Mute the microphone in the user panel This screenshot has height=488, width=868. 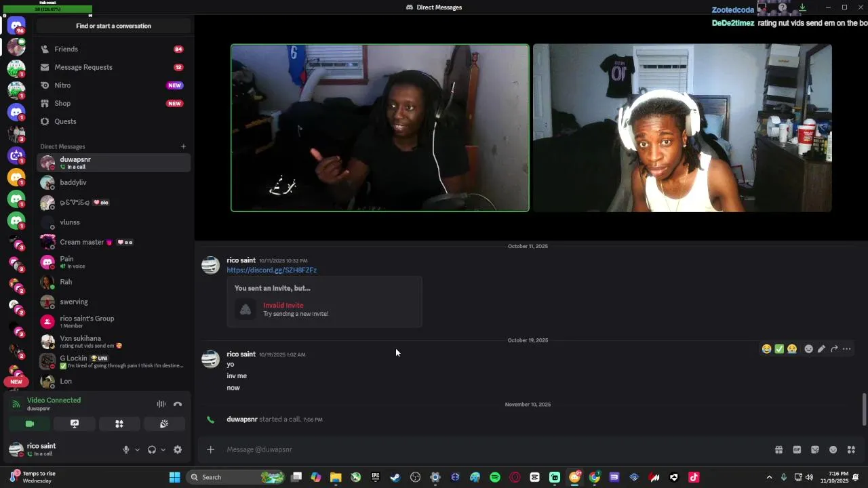[125, 449]
